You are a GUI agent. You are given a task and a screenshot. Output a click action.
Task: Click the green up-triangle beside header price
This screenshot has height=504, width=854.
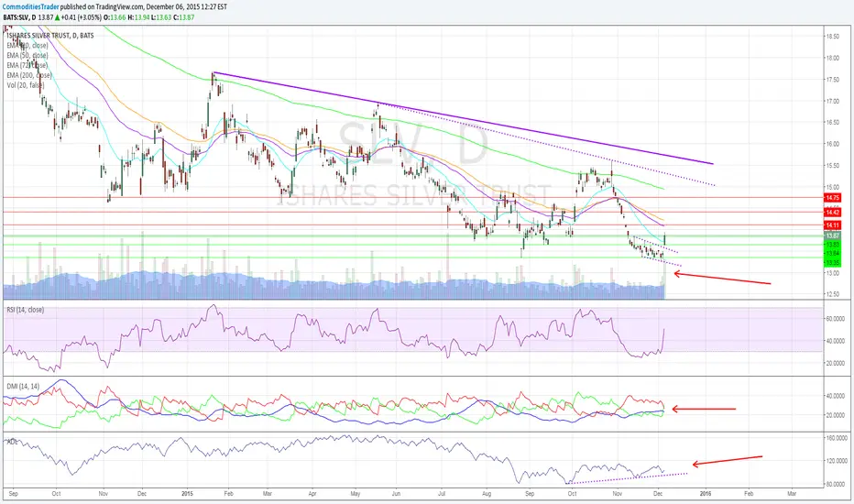[59, 17]
